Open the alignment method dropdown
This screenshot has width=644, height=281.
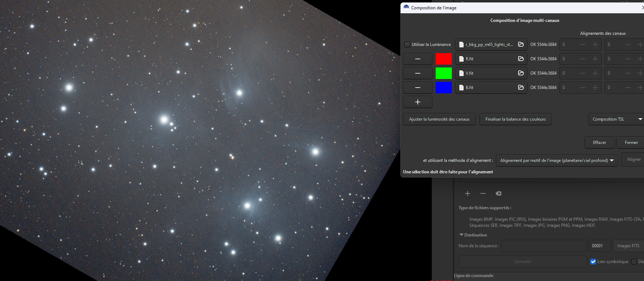click(x=557, y=160)
